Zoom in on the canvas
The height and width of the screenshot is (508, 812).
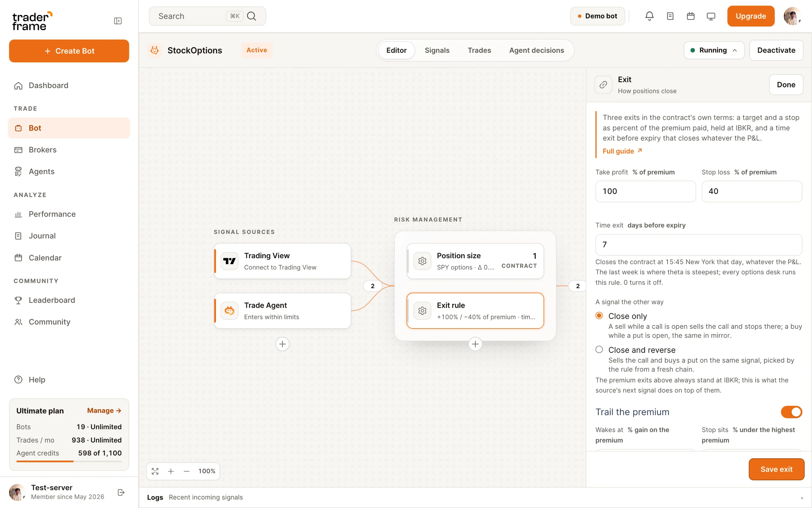[171, 471]
